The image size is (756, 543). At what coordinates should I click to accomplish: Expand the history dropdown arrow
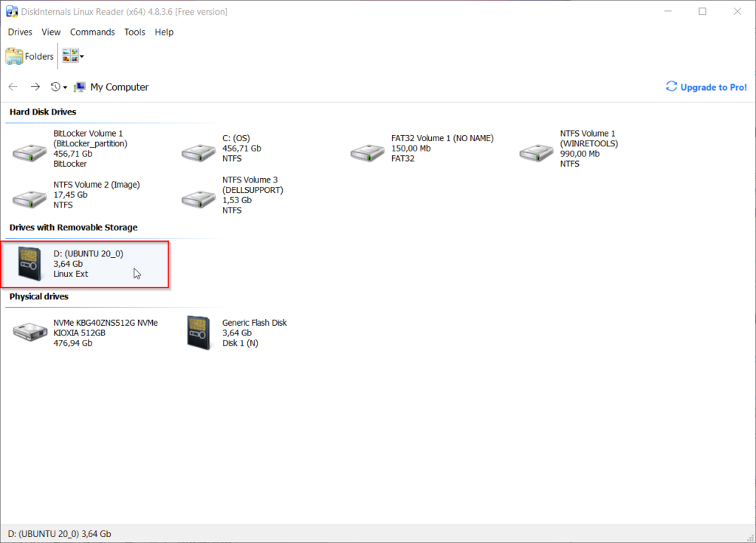pyautogui.click(x=65, y=88)
